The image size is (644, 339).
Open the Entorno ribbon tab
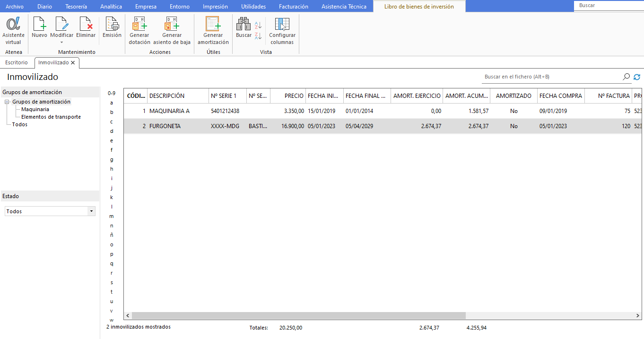click(x=180, y=7)
